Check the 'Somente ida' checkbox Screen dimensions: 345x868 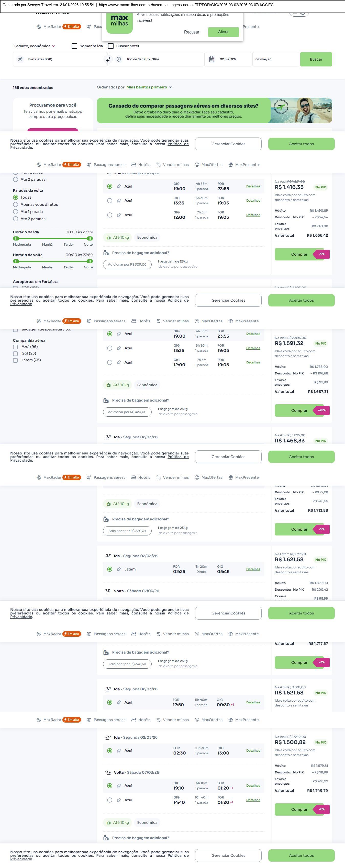[x=74, y=46]
